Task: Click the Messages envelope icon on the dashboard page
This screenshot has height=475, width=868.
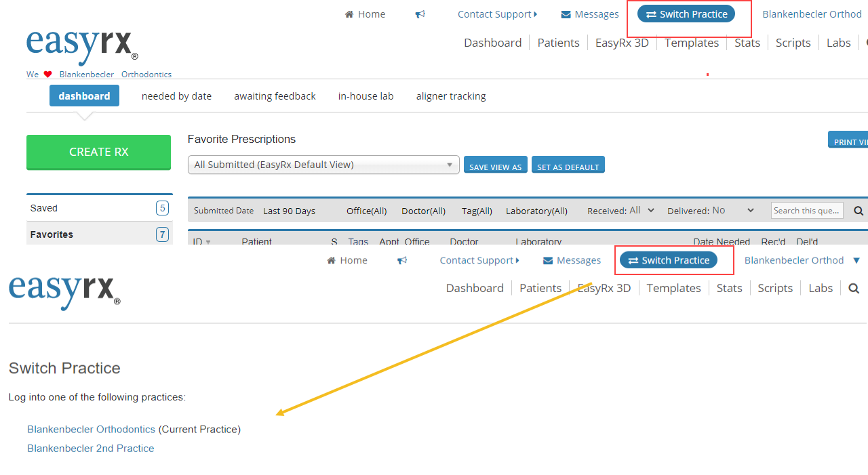Action: click(x=566, y=14)
